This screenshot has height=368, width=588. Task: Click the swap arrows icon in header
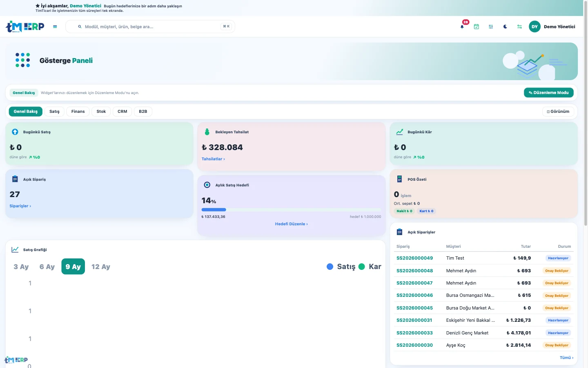[519, 27]
